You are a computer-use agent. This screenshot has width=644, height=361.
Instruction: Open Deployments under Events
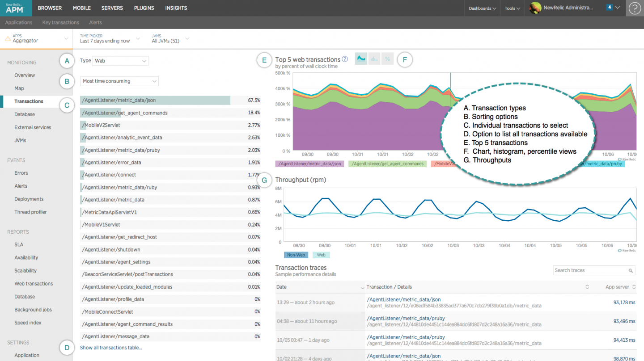coord(29,199)
